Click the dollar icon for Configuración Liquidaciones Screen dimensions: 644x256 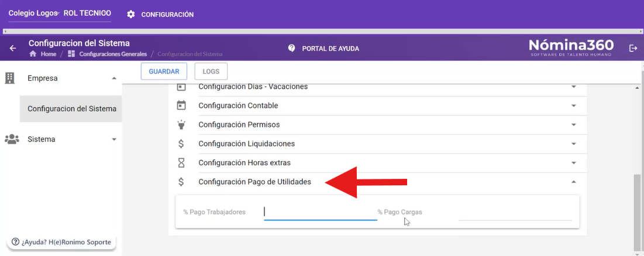tap(181, 144)
